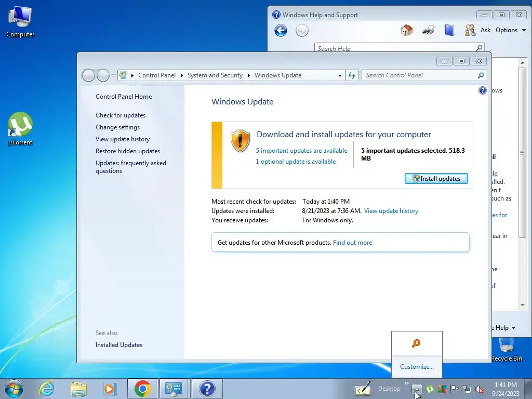Select the Computer desktop icon
The height and width of the screenshot is (399, 532).
20,22
